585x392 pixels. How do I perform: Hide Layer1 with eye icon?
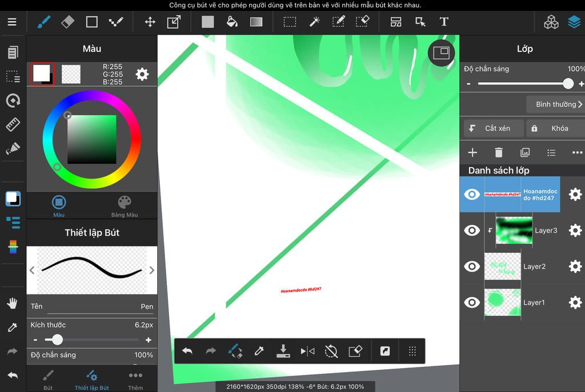(472, 302)
